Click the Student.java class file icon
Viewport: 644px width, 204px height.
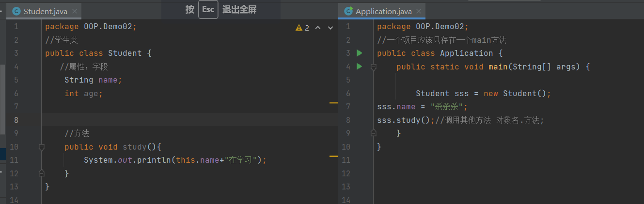16,11
